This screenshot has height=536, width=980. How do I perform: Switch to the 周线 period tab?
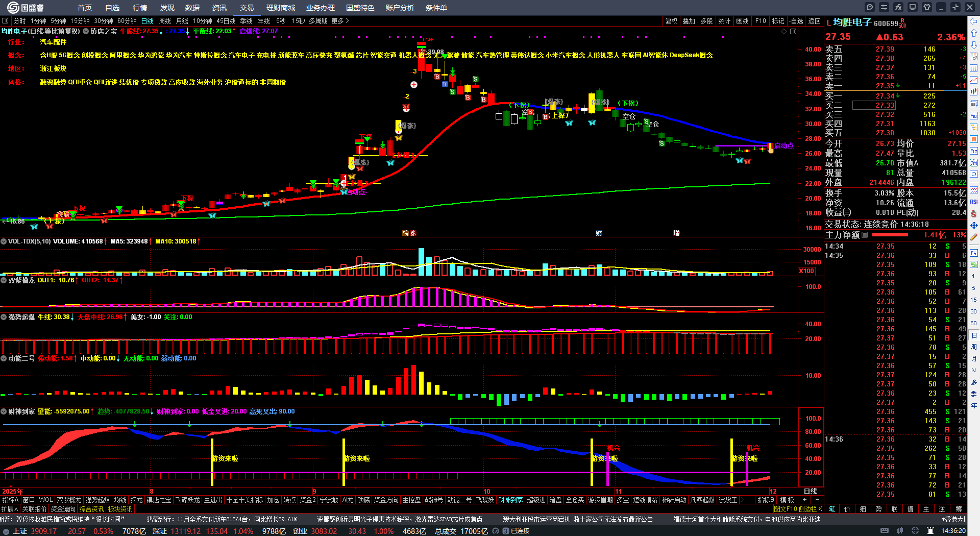pyautogui.click(x=165, y=21)
